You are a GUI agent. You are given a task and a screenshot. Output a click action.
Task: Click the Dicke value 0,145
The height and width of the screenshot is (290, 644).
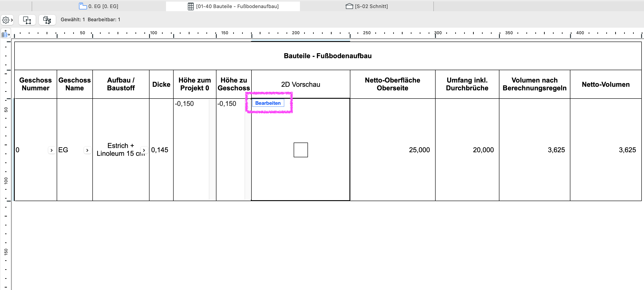(x=160, y=150)
